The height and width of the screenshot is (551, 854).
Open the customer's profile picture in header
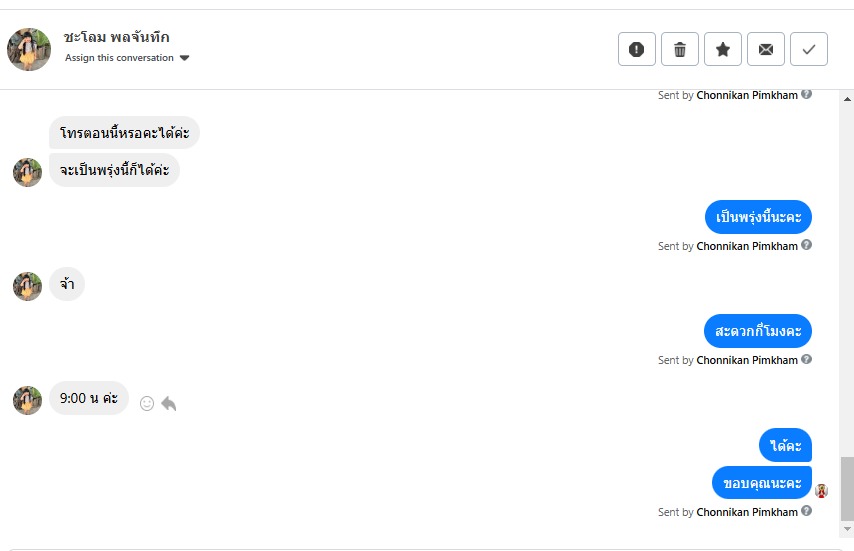[x=29, y=49]
